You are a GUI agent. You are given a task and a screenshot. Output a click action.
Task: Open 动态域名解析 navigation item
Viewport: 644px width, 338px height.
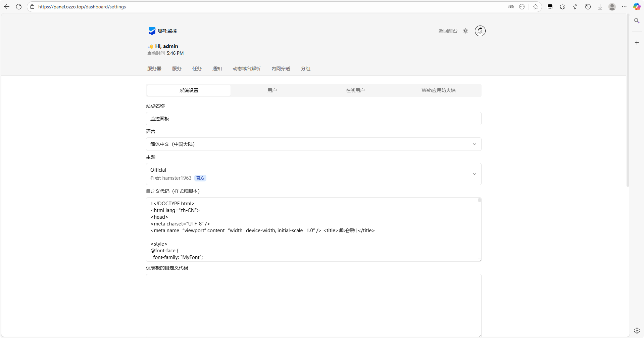[246, 69]
